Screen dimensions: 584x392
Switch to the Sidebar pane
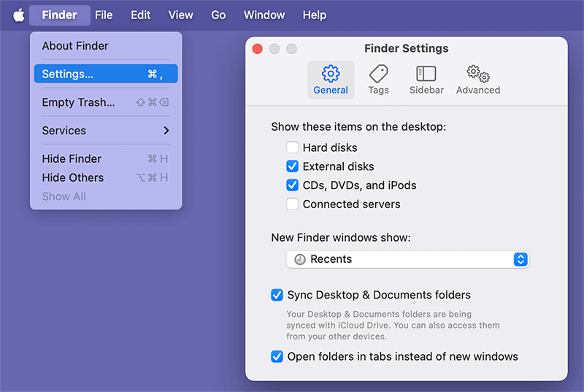426,80
